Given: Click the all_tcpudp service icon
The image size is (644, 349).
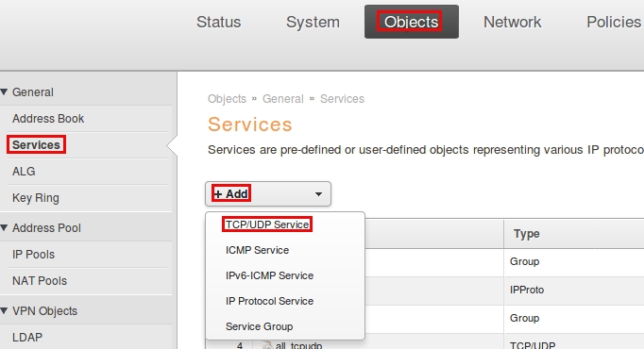Looking at the screenshot, I should pos(267,345).
